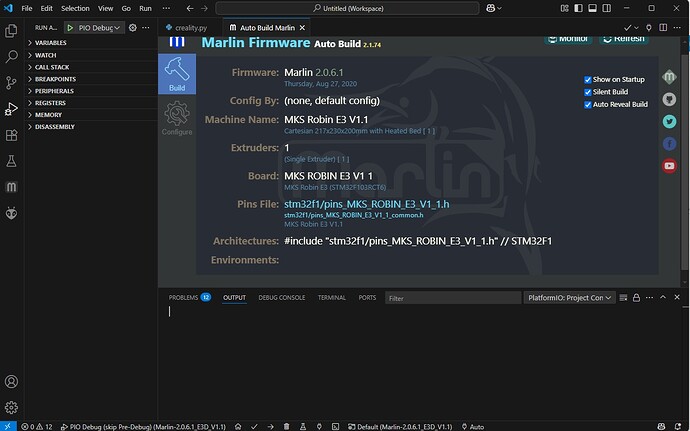Expand the PERIPHERALS section

tap(92, 91)
